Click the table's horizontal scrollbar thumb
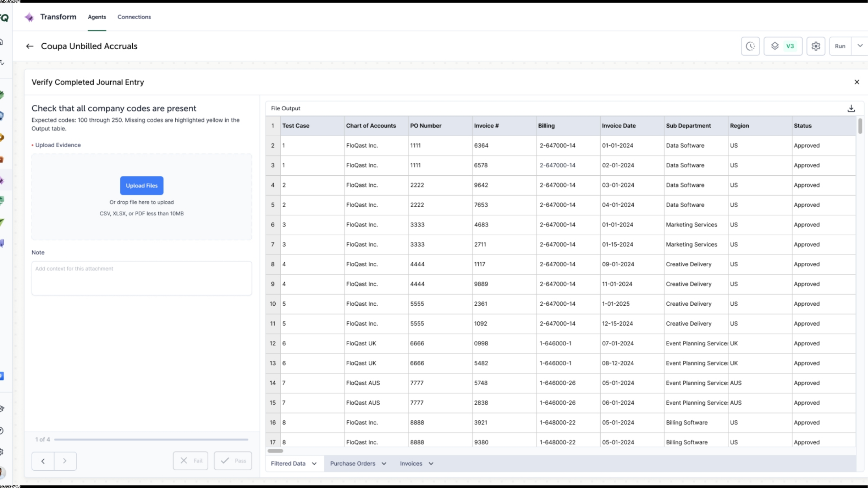The width and height of the screenshot is (868, 488). [275, 451]
